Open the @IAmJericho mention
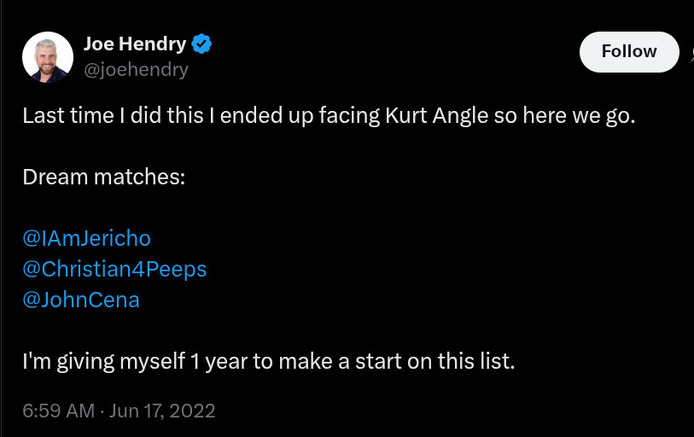The width and height of the screenshot is (694, 437). pyautogui.click(x=86, y=238)
